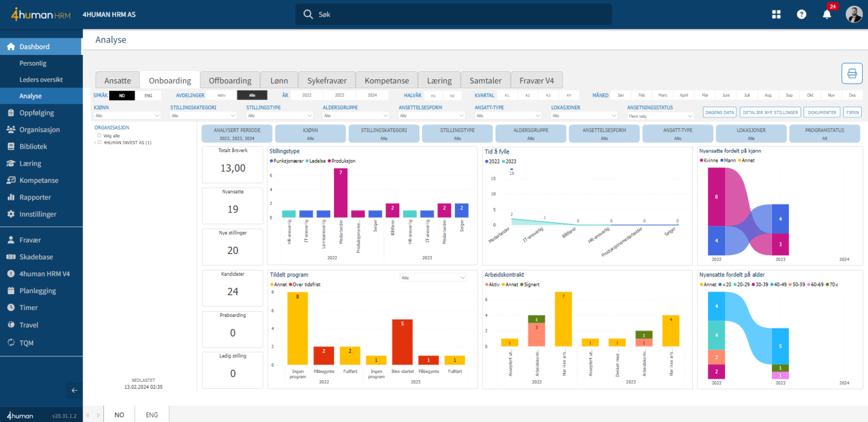Viewport: 868px width, 422px height.
Task: Tick the 4HUMAN INVEST AS checkbox
Action: tap(100, 143)
